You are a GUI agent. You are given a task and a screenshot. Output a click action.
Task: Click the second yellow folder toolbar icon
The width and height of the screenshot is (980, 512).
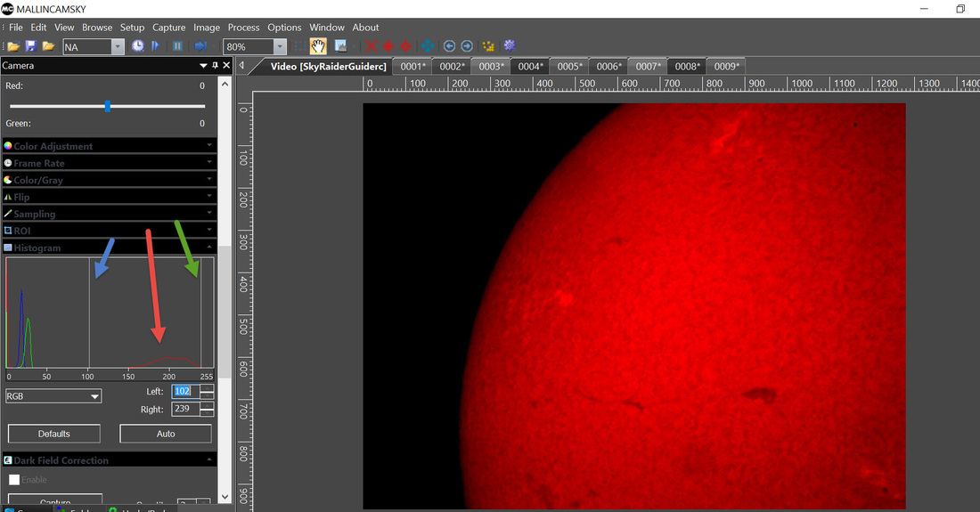point(48,46)
